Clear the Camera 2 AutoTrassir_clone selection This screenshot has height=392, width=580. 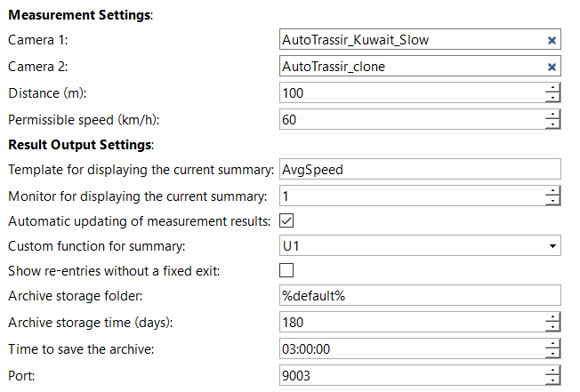tap(552, 67)
